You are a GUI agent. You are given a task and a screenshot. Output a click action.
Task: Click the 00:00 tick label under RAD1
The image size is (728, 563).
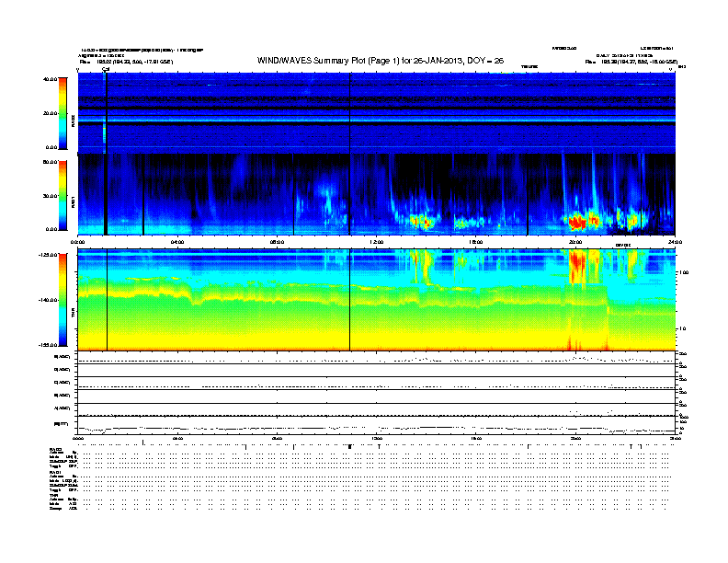[x=77, y=242]
